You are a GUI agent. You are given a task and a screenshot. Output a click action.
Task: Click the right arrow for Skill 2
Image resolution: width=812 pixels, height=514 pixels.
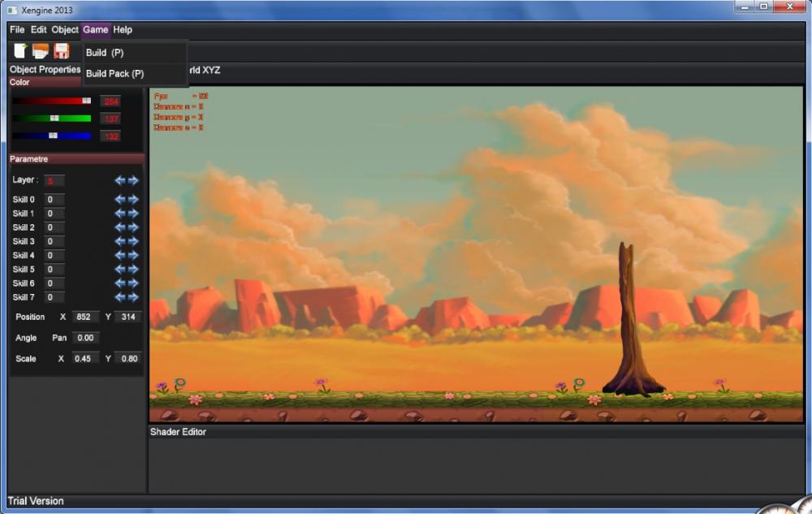(x=133, y=227)
